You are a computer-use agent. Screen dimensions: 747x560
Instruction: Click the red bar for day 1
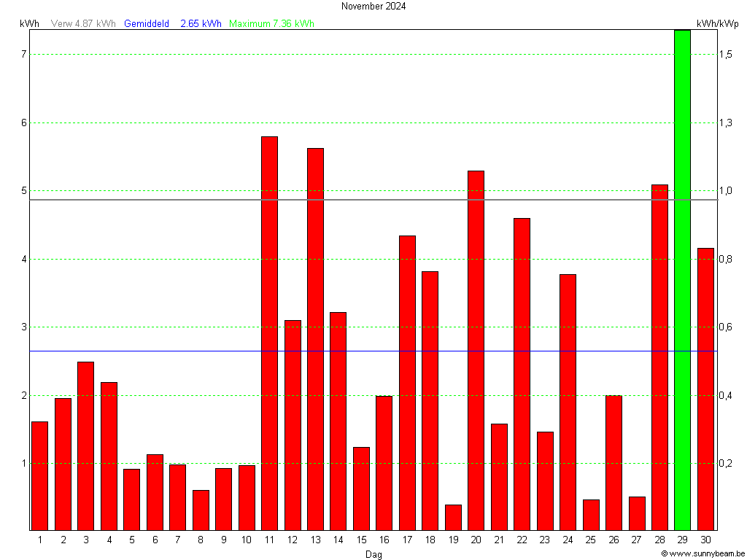click(39, 476)
